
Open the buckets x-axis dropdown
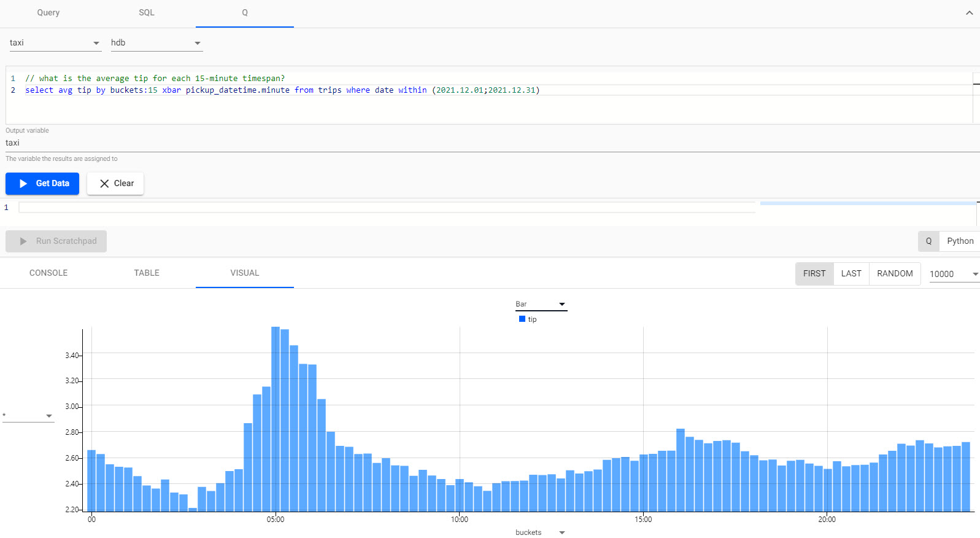[541, 532]
